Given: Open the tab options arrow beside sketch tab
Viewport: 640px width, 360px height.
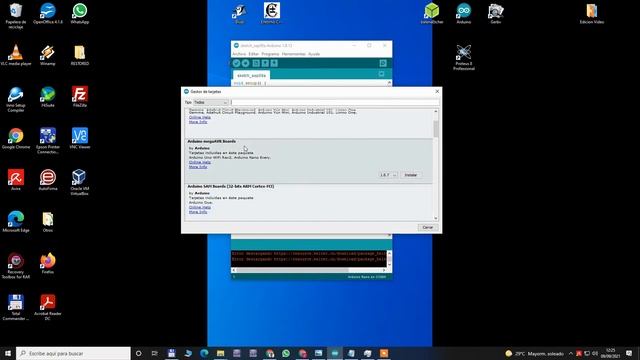Looking at the screenshot, I should pyautogui.click(x=381, y=74).
